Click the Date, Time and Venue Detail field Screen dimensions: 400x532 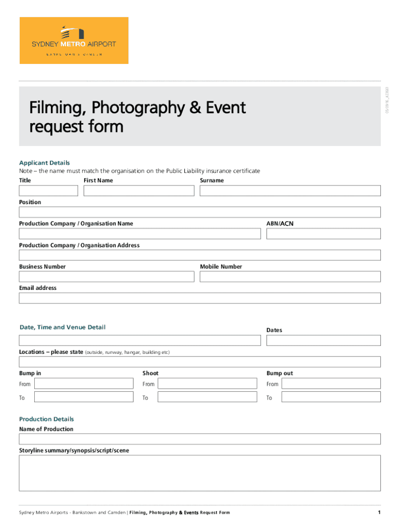point(140,340)
